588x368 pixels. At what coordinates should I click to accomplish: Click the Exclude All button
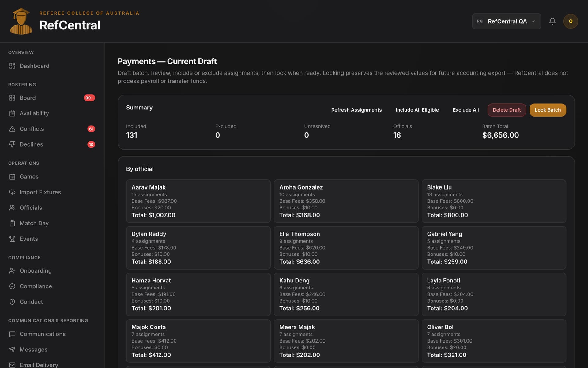pos(466,110)
